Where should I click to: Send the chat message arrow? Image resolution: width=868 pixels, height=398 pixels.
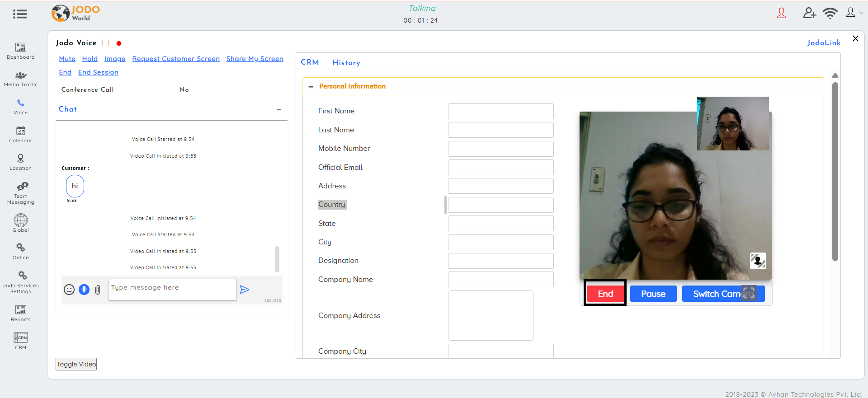(x=244, y=290)
